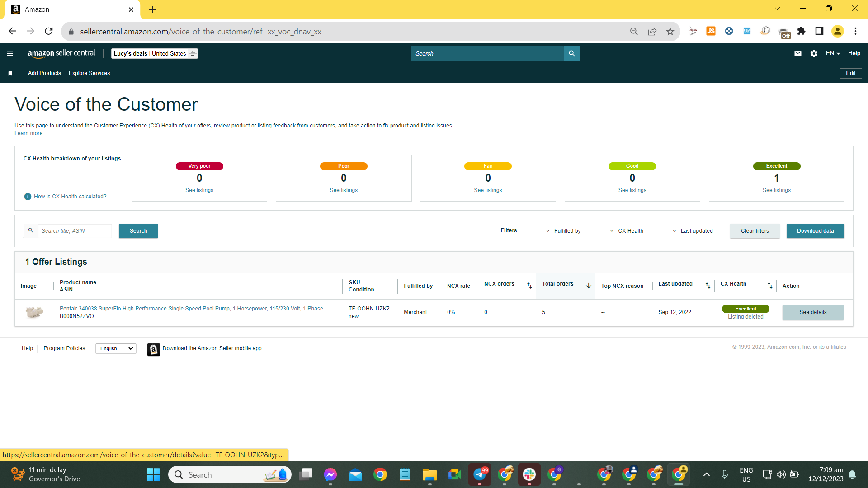Open Program Policies footer link
This screenshot has width=868, height=488.
tap(64, 348)
